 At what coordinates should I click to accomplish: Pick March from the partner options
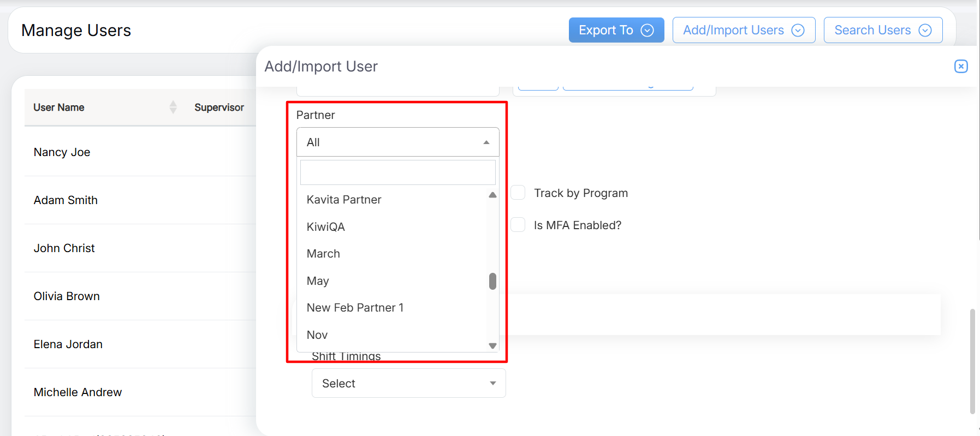click(x=323, y=254)
